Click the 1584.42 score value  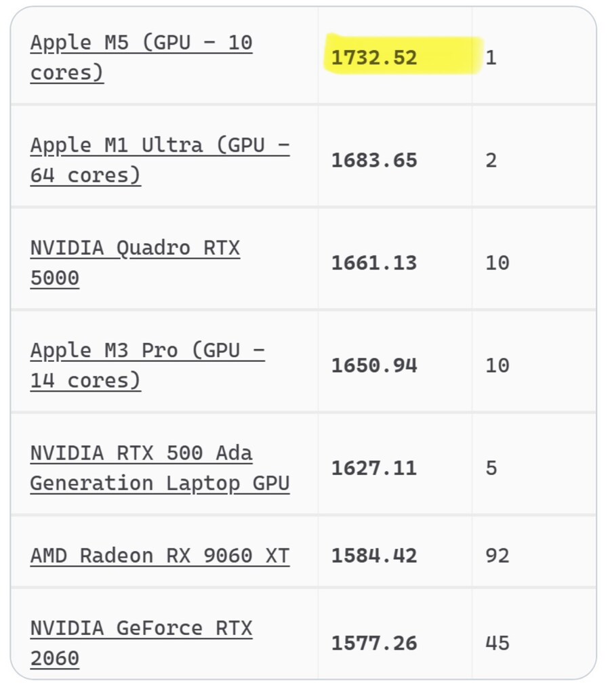pyautogui.click(x=374, y=556)
